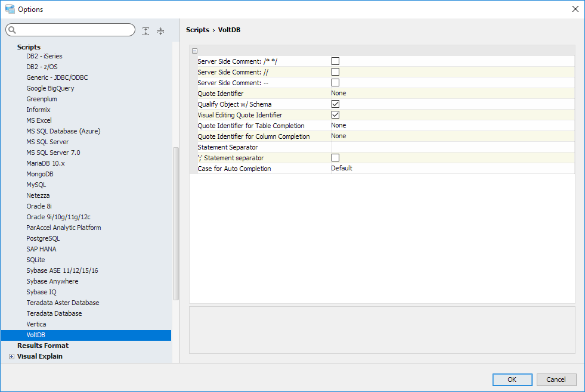Click the expand all tree icon
Image resolution: width=585 pixels, height=392 pixels.
click(x=146, y=31)
